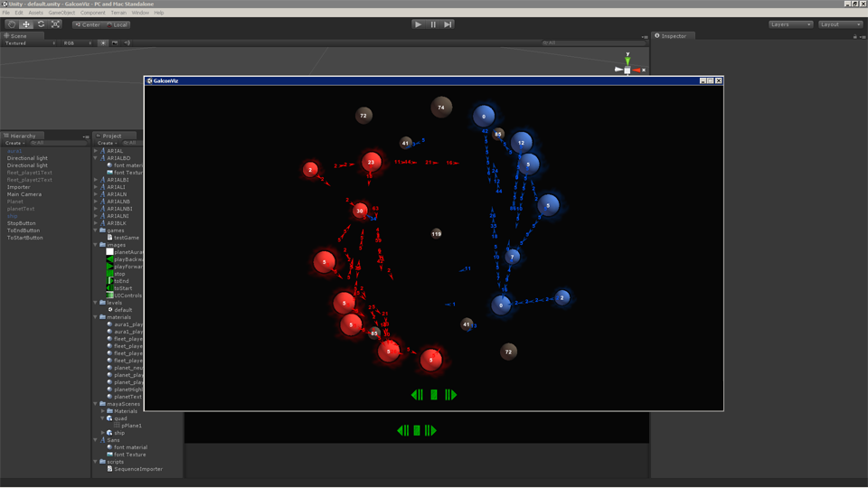Click the Hierarchy search field
This screenshot has height=488, width=868.
point(59,143)
